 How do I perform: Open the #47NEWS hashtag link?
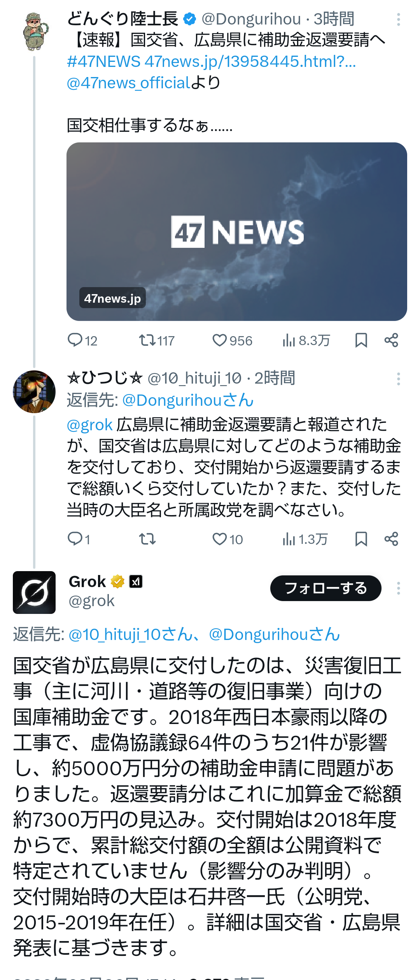pos(103,61)
